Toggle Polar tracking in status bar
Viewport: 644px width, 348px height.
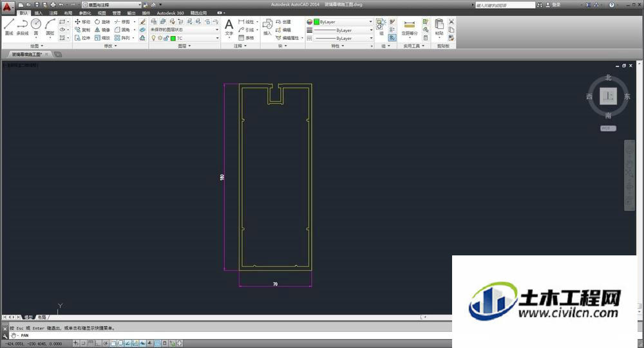coord(106,343)
